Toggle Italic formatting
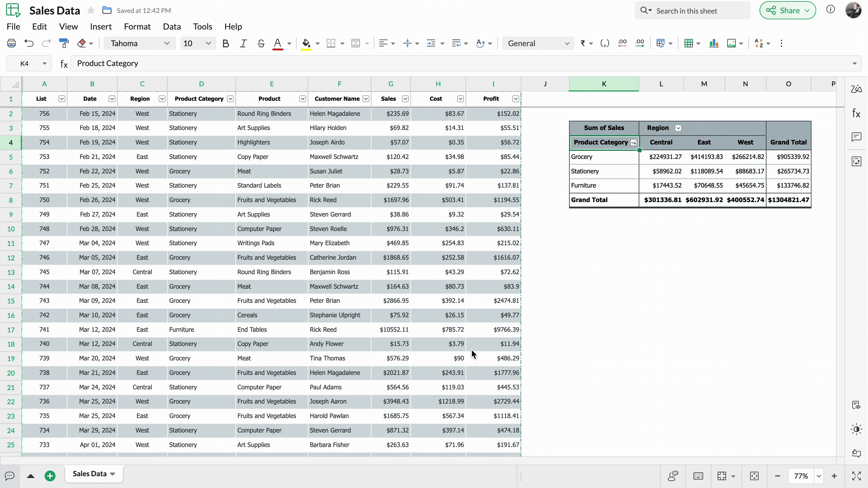This screenshot has height=488, width=868. coord(243,43)
